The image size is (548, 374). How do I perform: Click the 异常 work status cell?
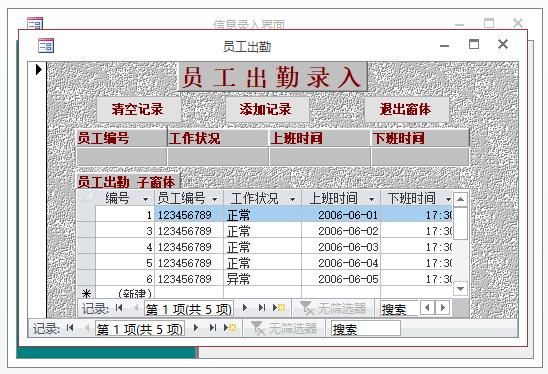(x=262, y=279)
